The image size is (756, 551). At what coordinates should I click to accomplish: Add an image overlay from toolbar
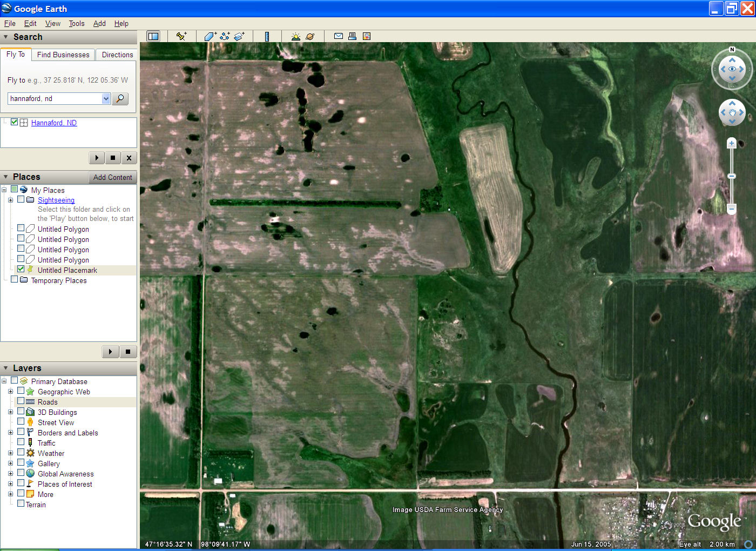click(239, 36)
